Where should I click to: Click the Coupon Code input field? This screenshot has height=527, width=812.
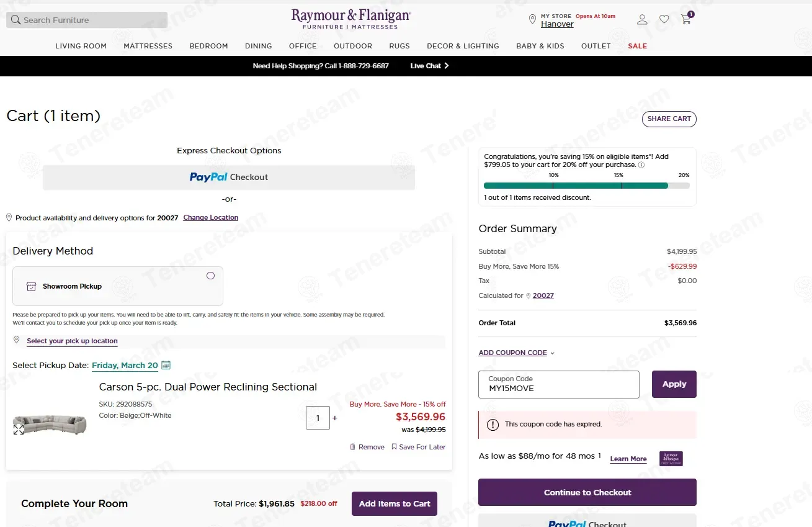click(559, 384)
